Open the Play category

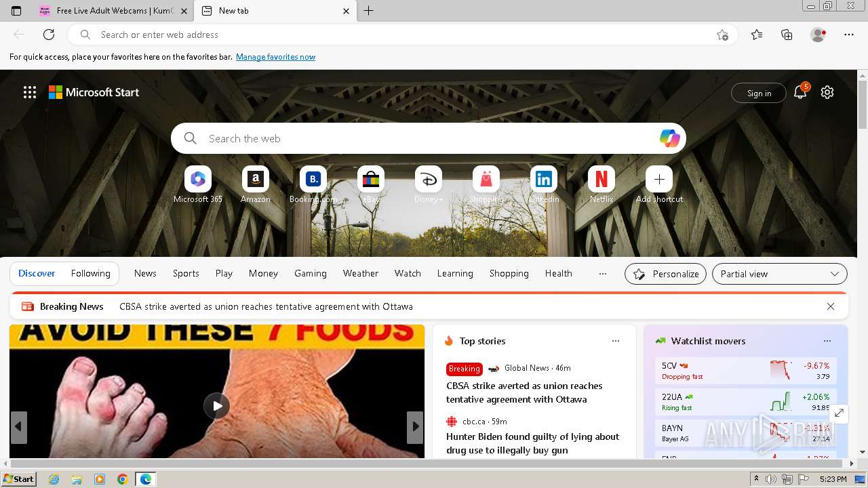(224, 274)
